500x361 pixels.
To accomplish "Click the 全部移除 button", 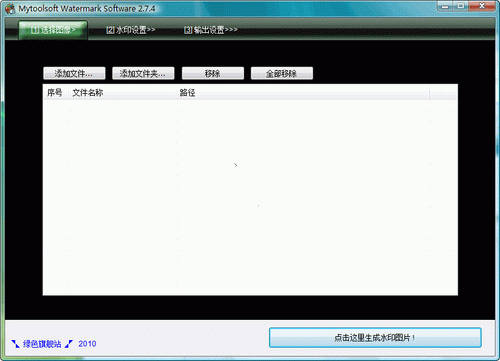I will tap(282, 73).
